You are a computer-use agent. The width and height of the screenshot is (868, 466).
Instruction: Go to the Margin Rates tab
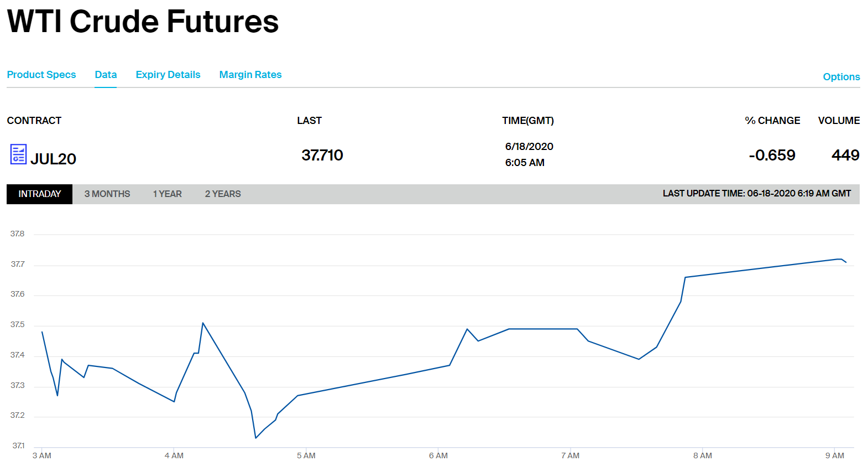[250, 75]
